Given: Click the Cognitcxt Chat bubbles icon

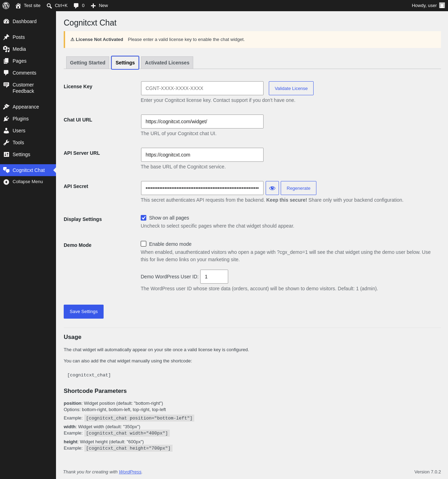Looking at the screenshot, I should point(6,170).
